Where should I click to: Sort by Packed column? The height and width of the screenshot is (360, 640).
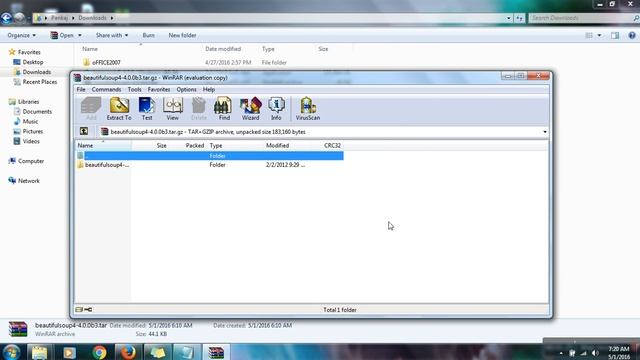(x=194, y=145)
